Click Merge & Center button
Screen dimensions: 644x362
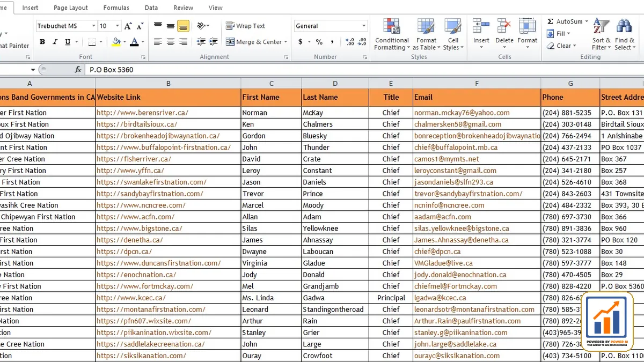[254, 42]
